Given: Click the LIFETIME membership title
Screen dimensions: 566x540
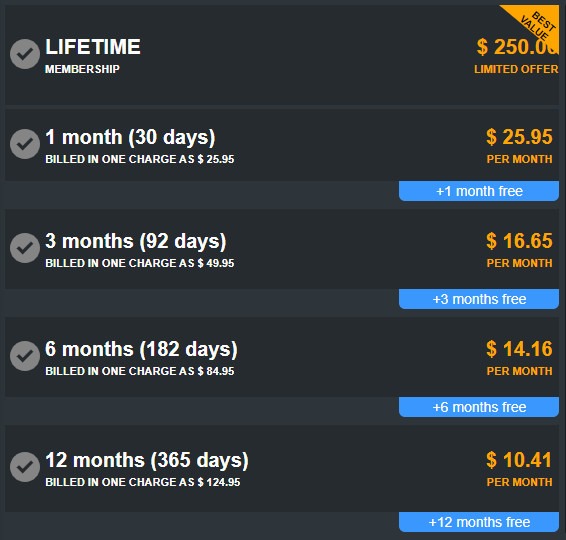Looking at the screenshot, I should click(x=93, y=47).
